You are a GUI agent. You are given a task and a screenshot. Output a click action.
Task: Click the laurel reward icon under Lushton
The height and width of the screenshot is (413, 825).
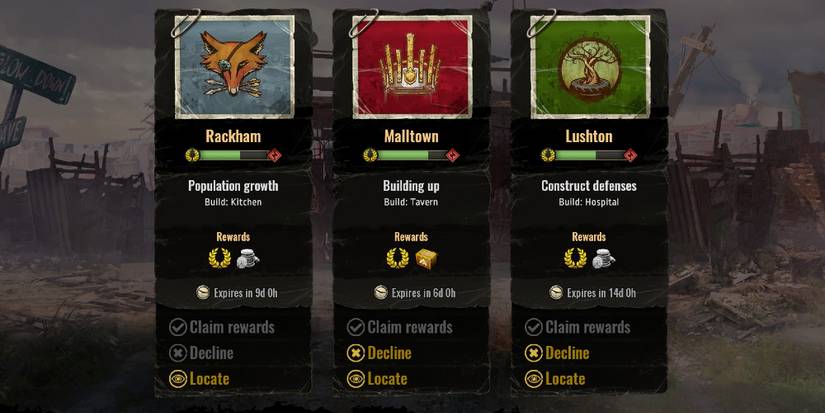pyautogui.click(x=575, y=258)
